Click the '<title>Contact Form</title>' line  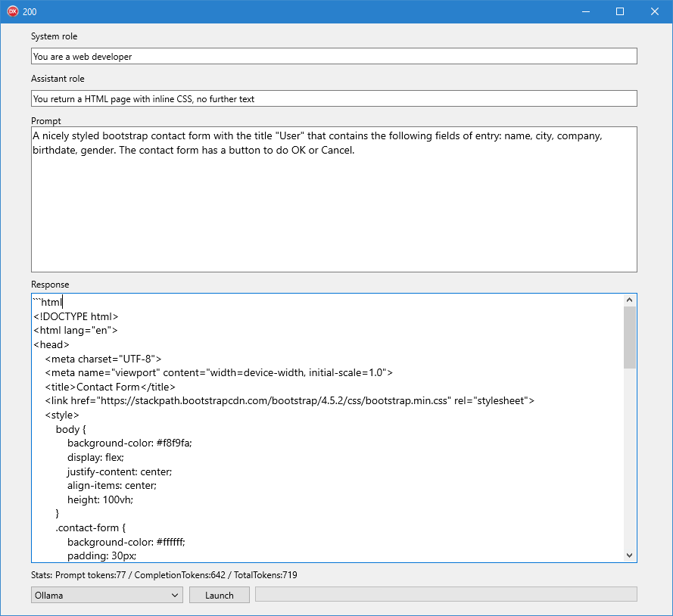(111, 387)
